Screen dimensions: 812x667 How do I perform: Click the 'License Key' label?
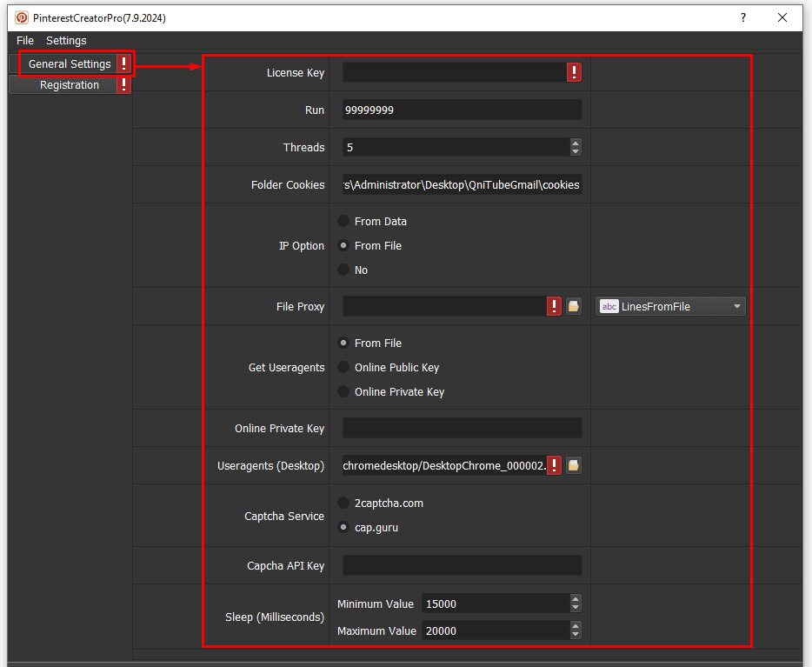click(296, 72)
